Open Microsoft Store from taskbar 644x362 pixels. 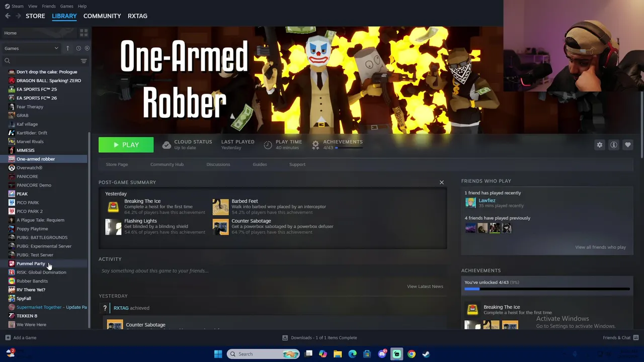pos(367,354)
